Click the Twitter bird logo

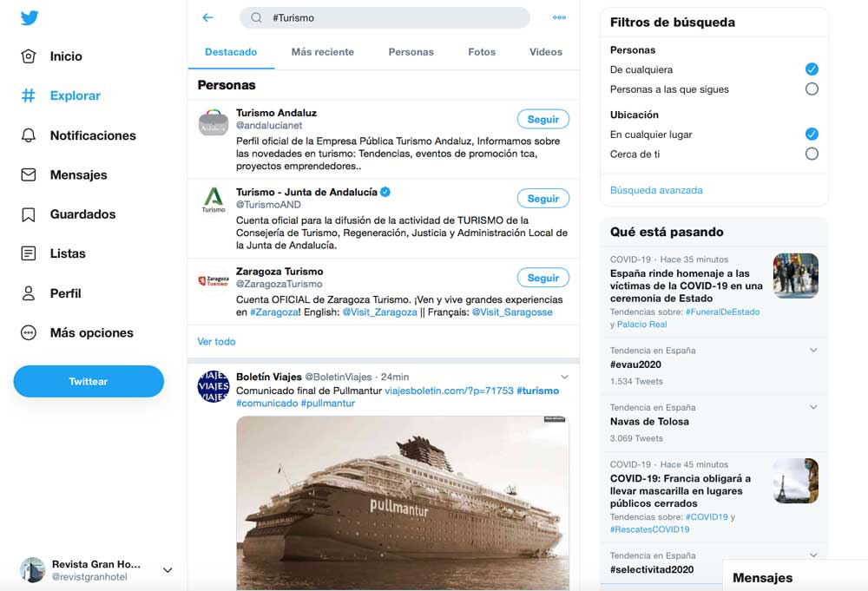[x=30, y=17]
